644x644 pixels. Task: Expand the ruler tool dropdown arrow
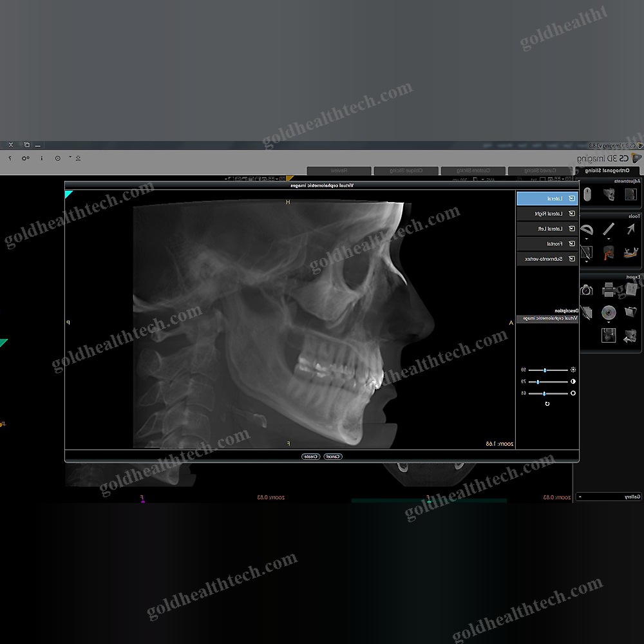click(x=609, y=239)
